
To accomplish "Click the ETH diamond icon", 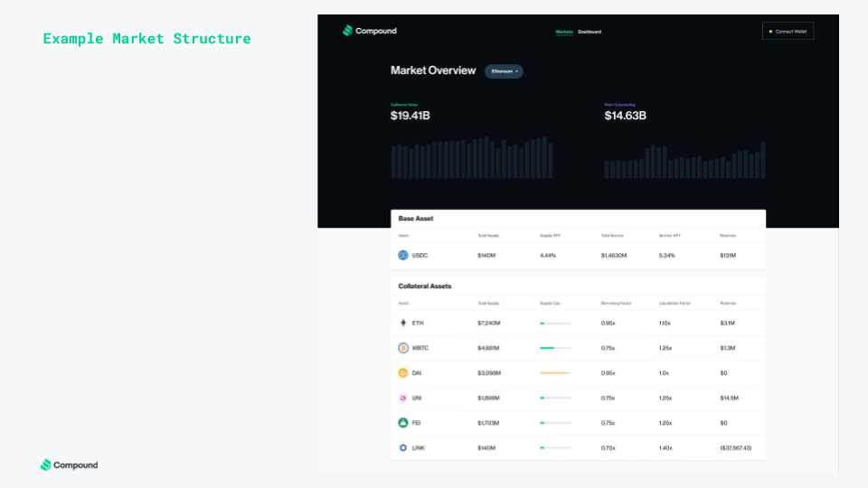I will tap(403, 323).
